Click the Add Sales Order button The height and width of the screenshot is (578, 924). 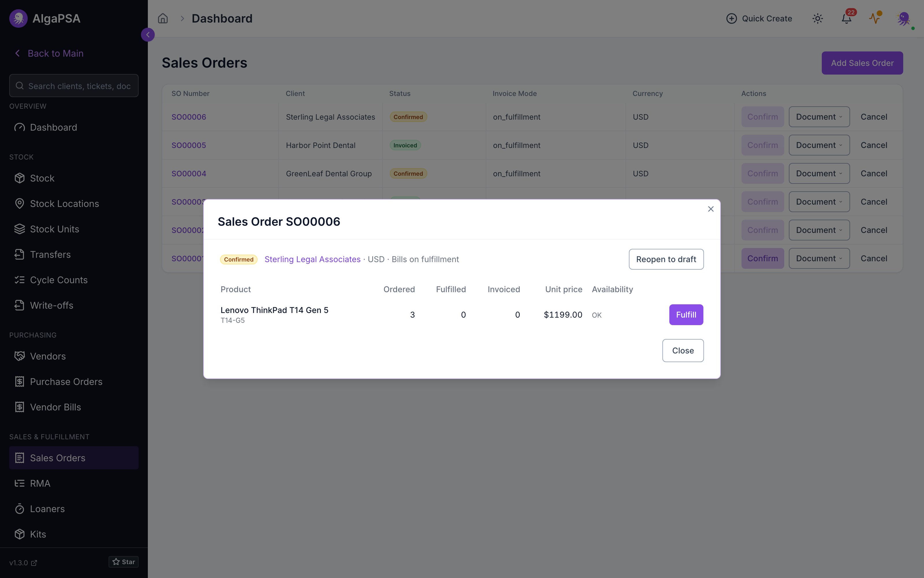862,63
